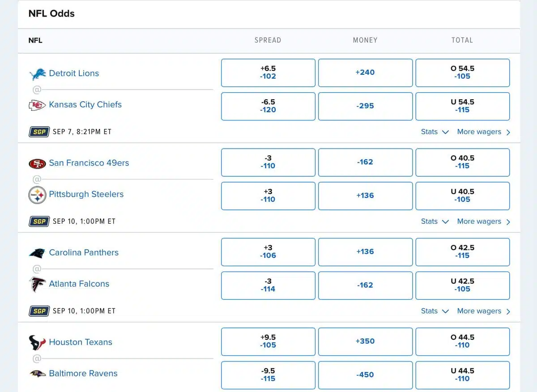
Task: Select Chiefs -295 moneyline
Action: click(365, 106)
